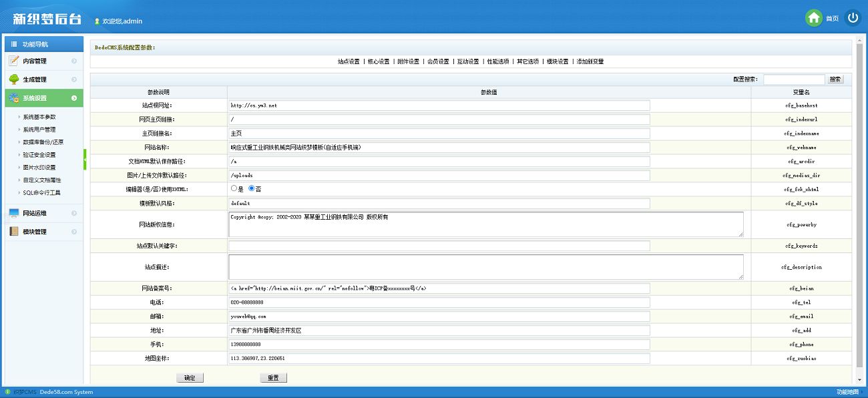Expand the 网站运维 section arrow
This screenshot has height=398, width=868.
pyautogui.click(x=74, y=214)
